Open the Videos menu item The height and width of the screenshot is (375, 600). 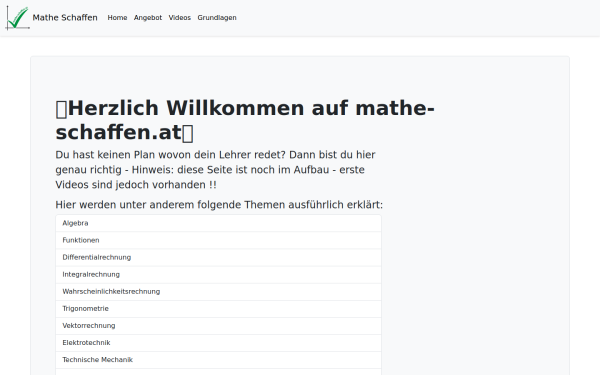coord(179,18)
